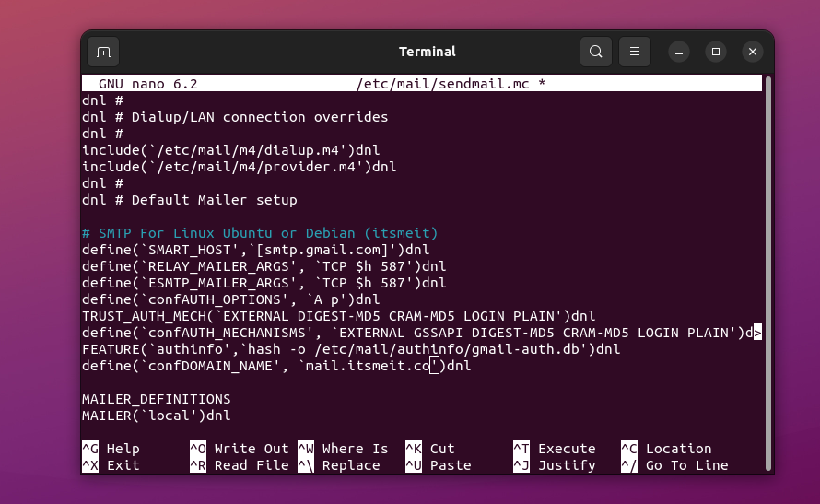Open a new terminal tab

103,52
